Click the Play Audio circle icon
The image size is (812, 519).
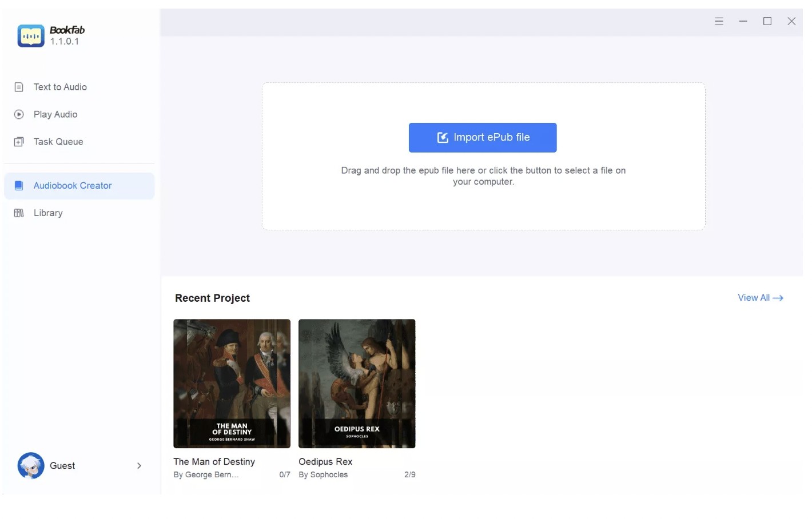click(19, 114)
